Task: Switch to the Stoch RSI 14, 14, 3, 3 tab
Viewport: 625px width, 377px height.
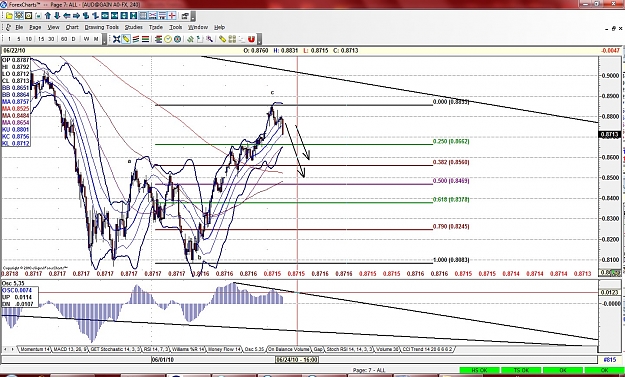Action: coord(350,349)
